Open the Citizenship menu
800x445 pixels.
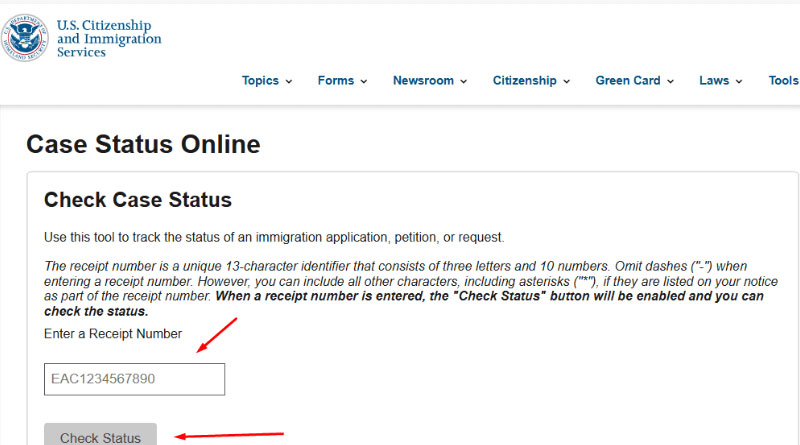(x=524, y=81)
